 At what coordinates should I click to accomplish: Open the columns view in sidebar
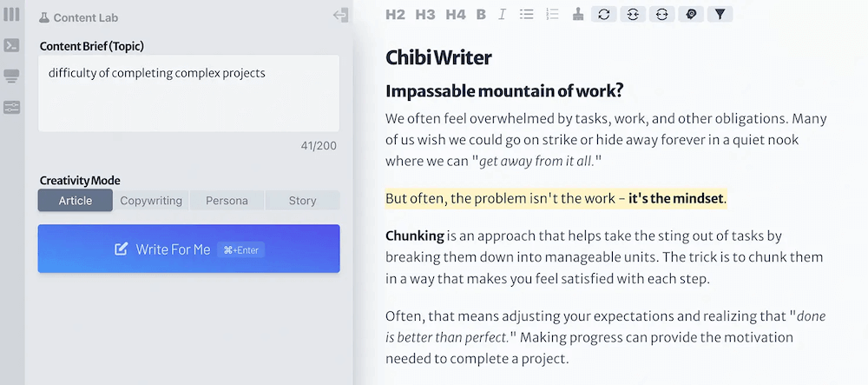(12, 15)
